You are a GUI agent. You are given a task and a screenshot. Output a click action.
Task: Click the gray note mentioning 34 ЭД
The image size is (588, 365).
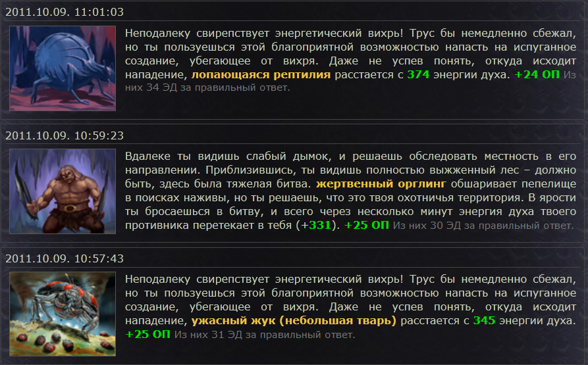(x=207, y=87)
